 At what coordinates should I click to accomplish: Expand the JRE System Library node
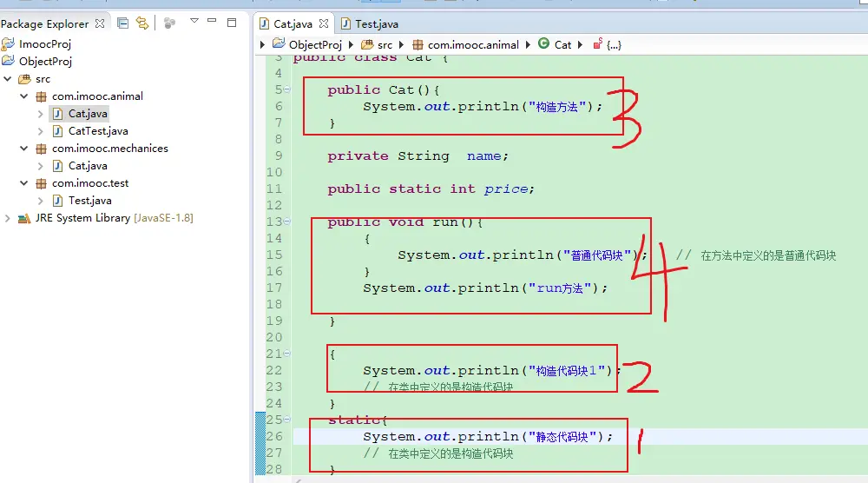pos(8,218)
